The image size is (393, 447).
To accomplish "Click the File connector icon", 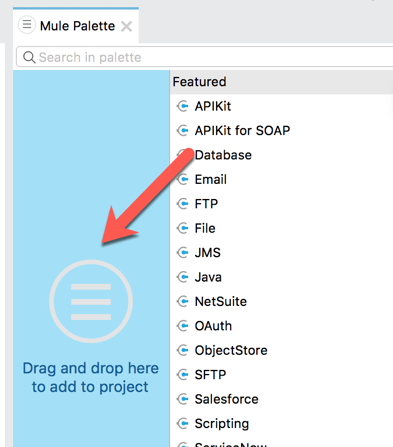I will [183, 228].
